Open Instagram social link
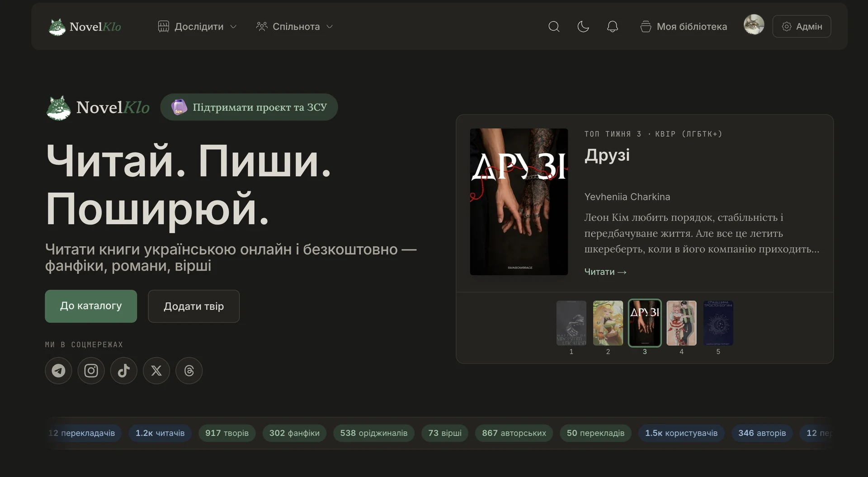 point(91,371)
